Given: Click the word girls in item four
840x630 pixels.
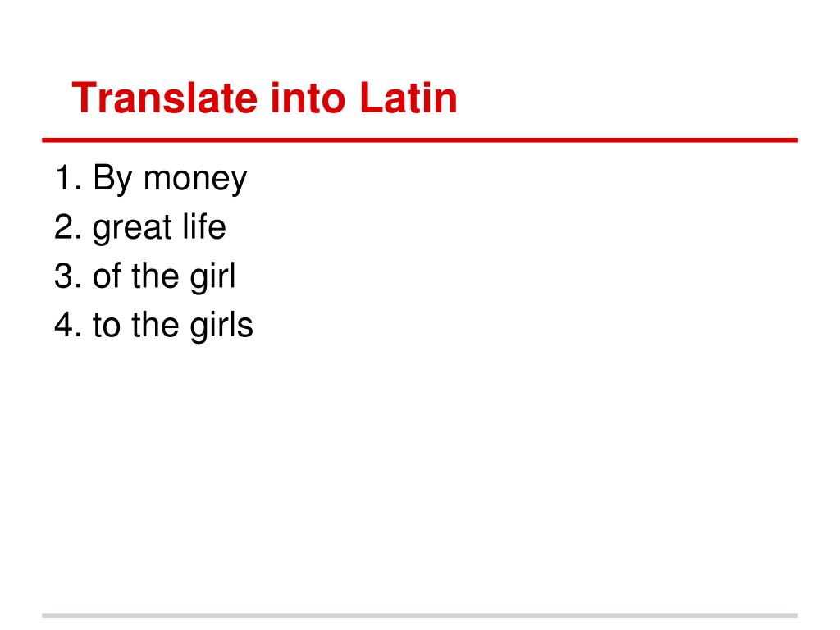Looking at the screenshot, I should click(221, 326).
